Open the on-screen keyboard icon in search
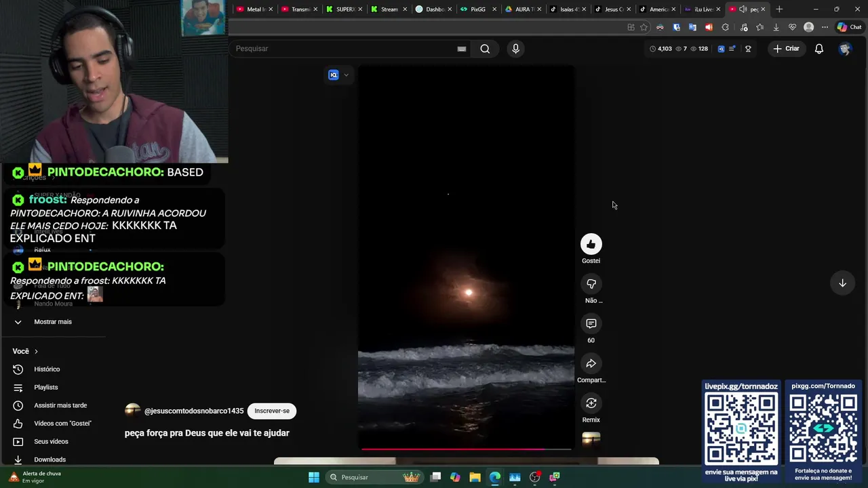This screenshot has height=488, width=868. click(x=462, y=49)
